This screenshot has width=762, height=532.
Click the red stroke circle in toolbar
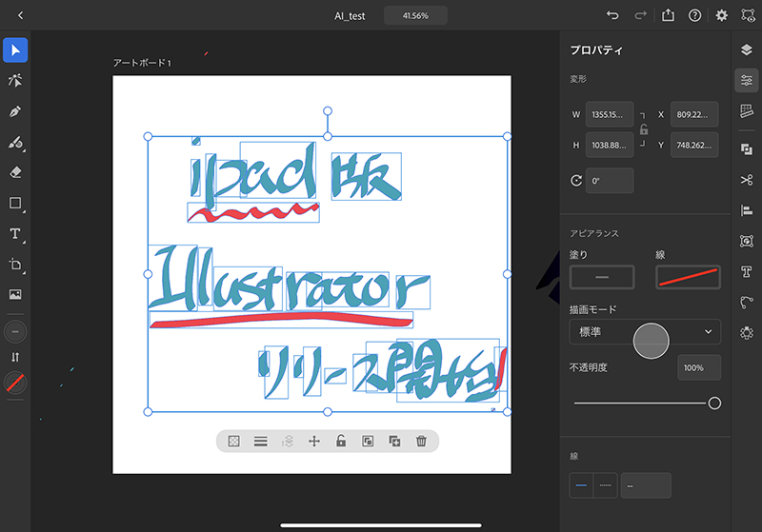[15, 383]
